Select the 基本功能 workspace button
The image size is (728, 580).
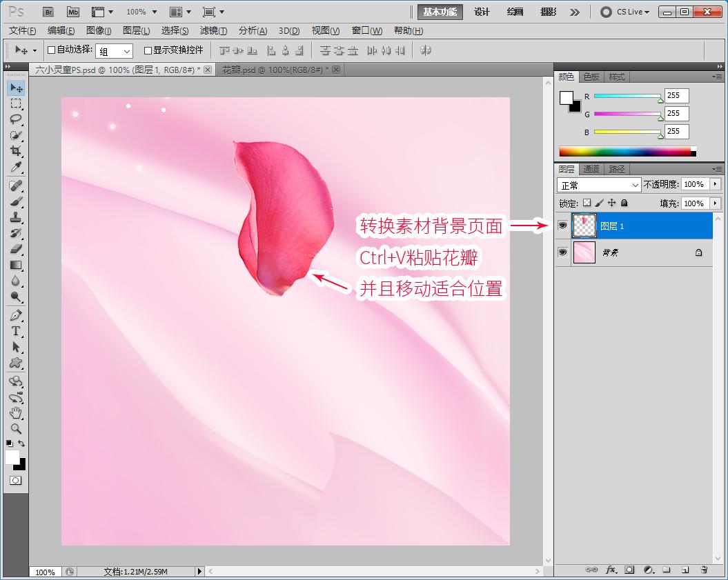[x=440, y=12]
